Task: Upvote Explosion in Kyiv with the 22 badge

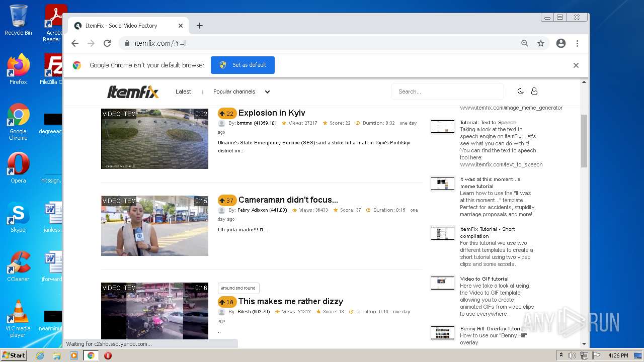Action: [x=227, y=114]
